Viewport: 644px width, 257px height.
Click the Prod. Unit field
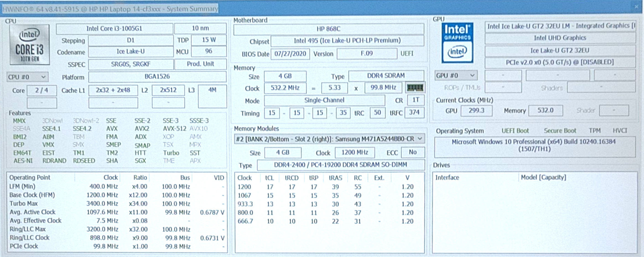point(201,64)
